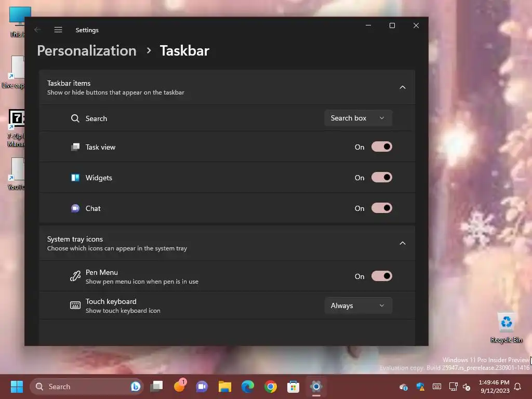Turn off the Widgets toggle

[x=382, y=177]
